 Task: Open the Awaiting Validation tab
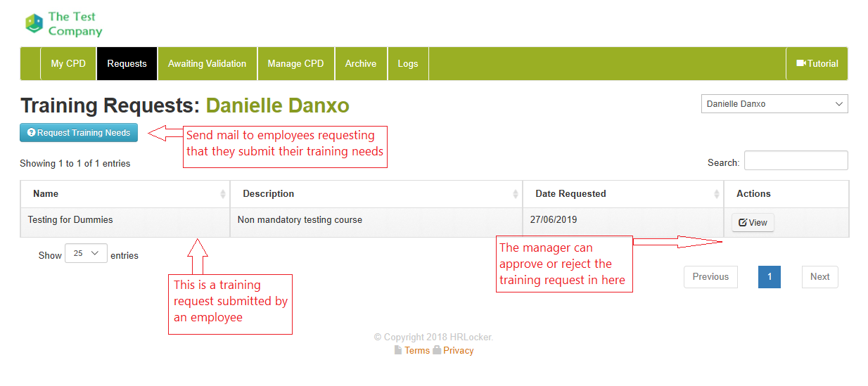207,63
